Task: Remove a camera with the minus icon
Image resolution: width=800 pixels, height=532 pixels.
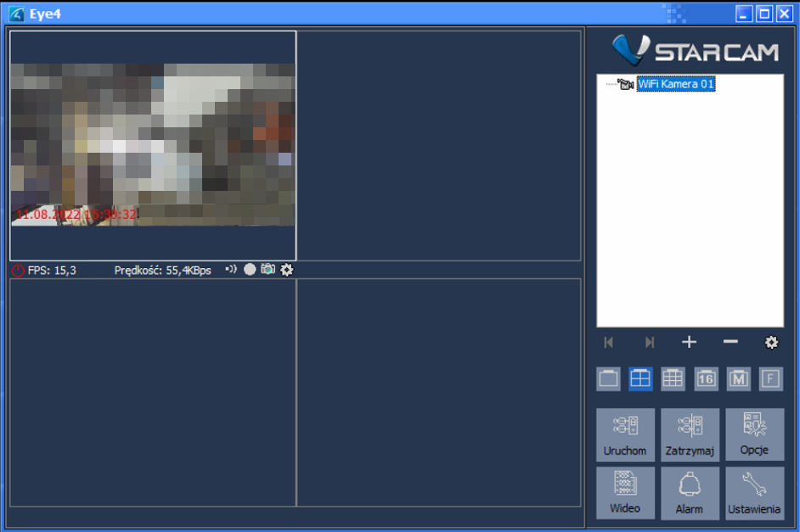Action: click(730, 342)
